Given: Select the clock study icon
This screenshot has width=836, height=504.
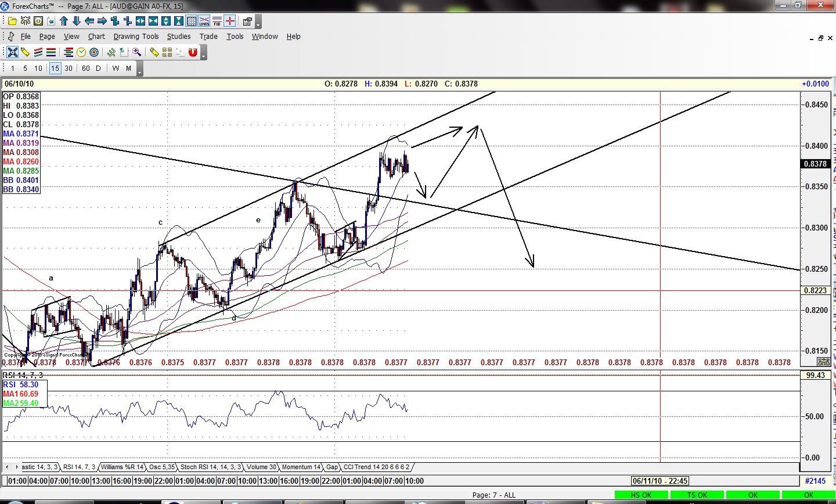Looking at the screenshot, I should click(81, 52).
